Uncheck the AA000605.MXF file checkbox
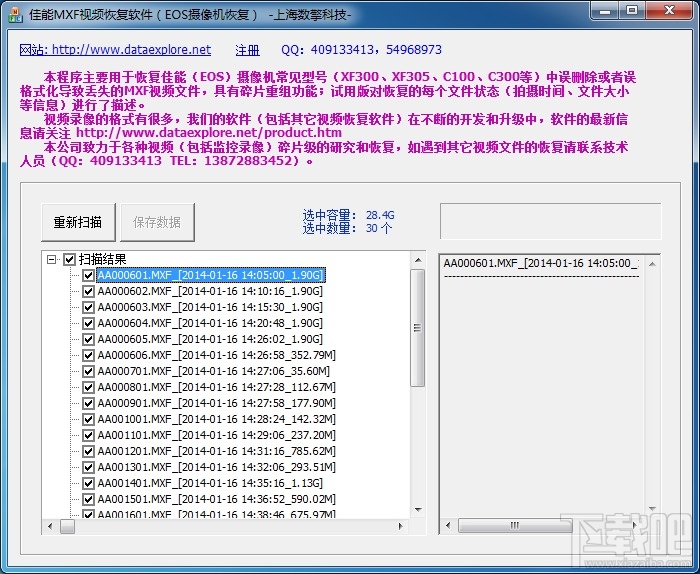Screen dimensions: 700x574 click(x=88, y=339)
